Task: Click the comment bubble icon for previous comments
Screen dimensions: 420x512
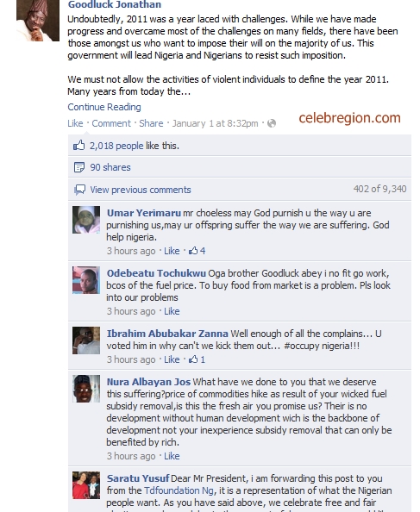Action: pyautogui.click(x=79, y=190)
